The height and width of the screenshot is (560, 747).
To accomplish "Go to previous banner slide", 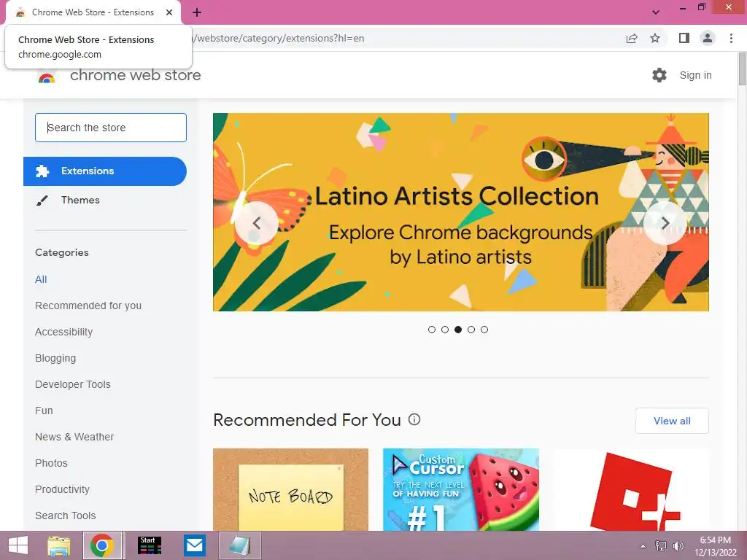I will [x=257, y=223].
